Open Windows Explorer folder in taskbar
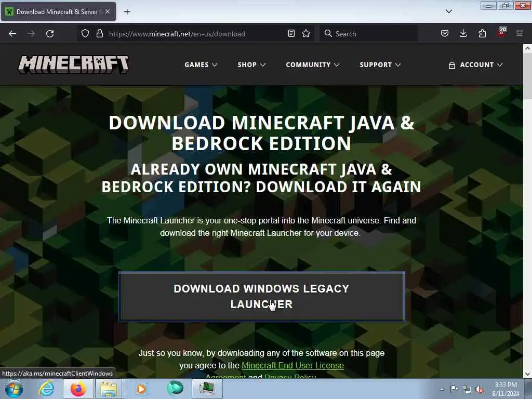Screen dimensions: 532x399 109,389
